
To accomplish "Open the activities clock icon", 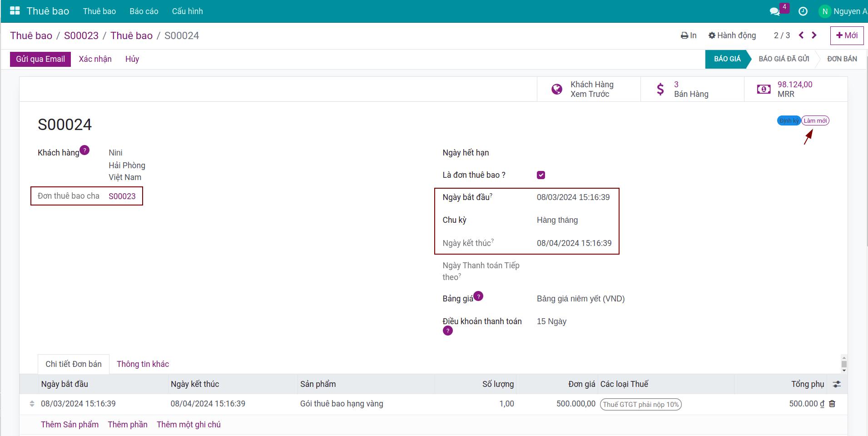I will (x=803, y=11).
